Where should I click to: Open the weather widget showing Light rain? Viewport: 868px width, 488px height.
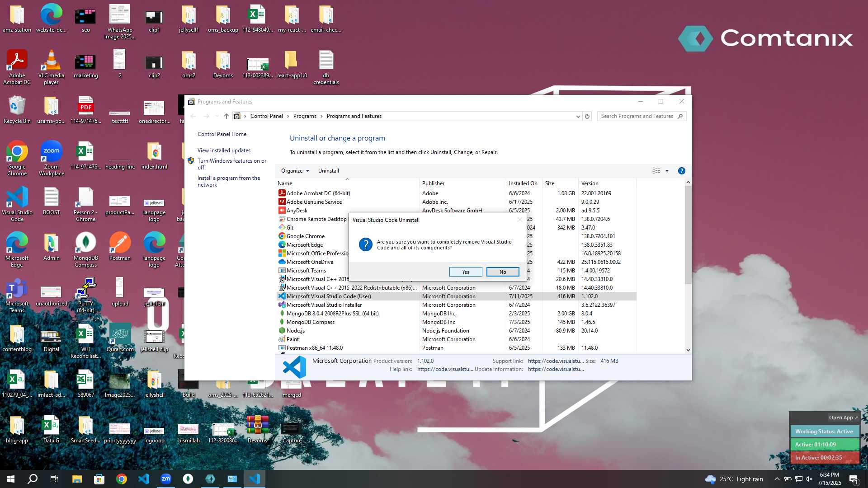click(x=734, y=479)
